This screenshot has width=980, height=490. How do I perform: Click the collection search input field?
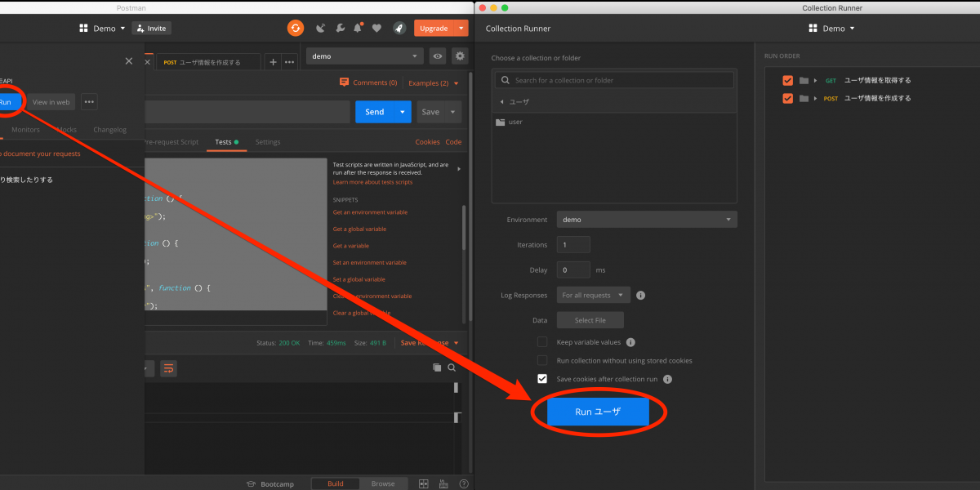click(x=621, y=80)
